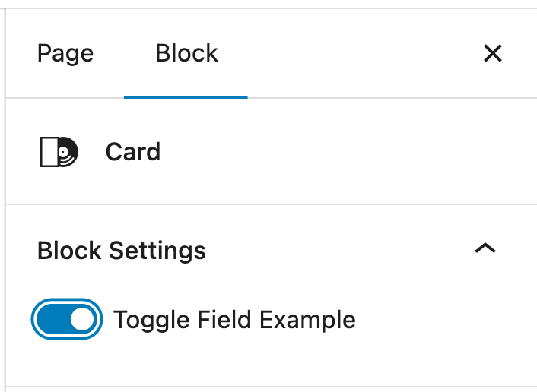537x392 pixels.
Task: Hide the Block Settings section contents
Action: pos(485,249)
